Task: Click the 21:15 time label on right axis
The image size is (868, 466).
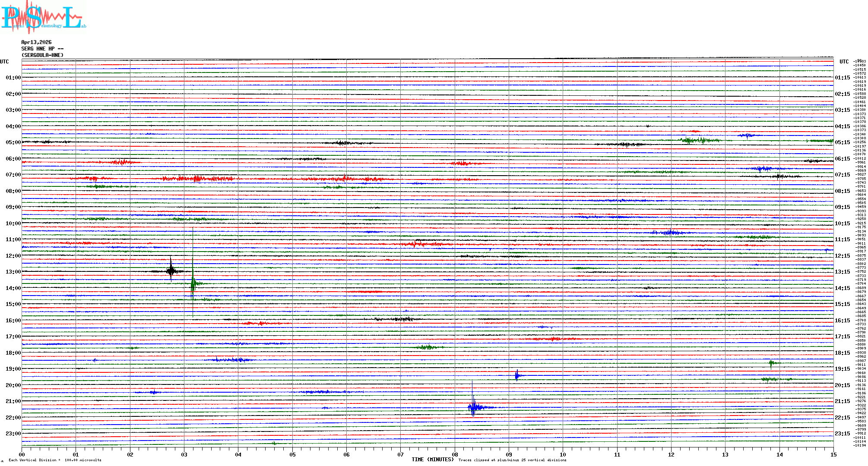Action: click(842, 401)
